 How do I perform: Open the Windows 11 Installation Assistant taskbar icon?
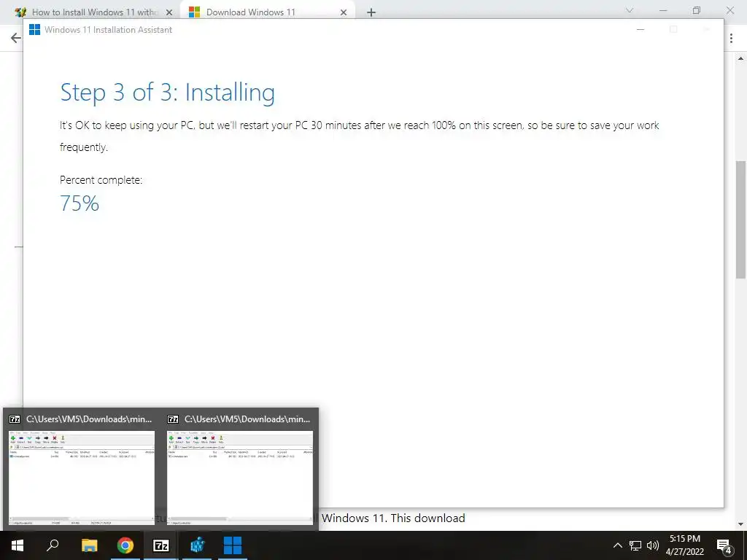point(233,545)
